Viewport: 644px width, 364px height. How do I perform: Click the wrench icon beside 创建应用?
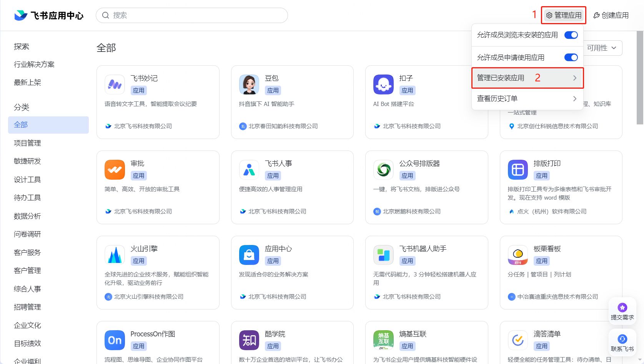point(596,15)
